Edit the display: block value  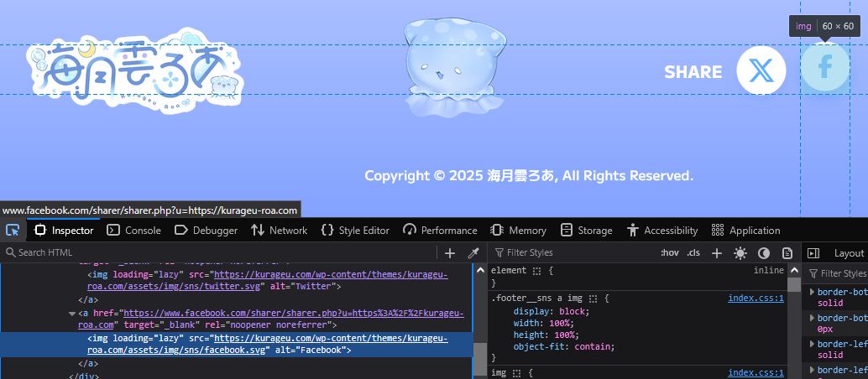573,311
